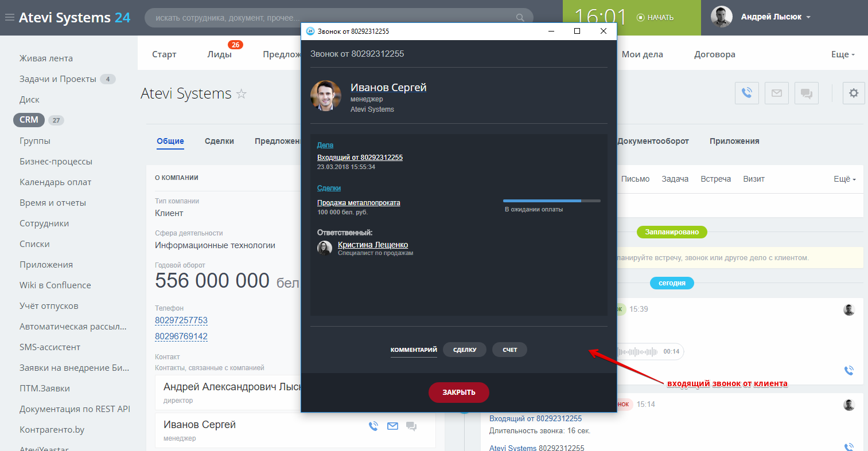The width and height of the screenshot is (868, 451).
Task: Click the magnifier icon in the search bar
Action: point(520,18)
